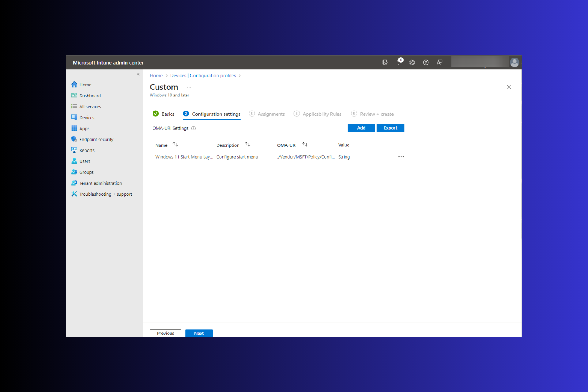The width and height of the screenshot is (588, 392).
Task: Select the Assignments step
Action: click(x=271, y=114)
